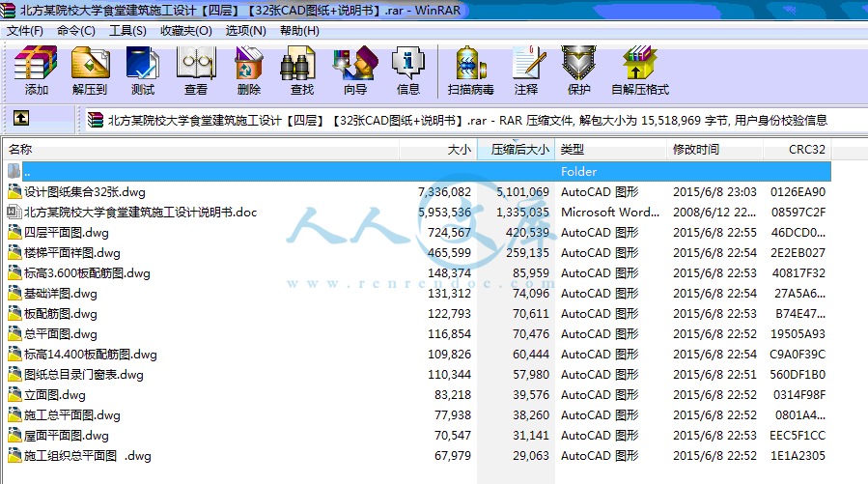
Task: Click CRC32 value 0126EA90
Action: [x=798, y=192]
